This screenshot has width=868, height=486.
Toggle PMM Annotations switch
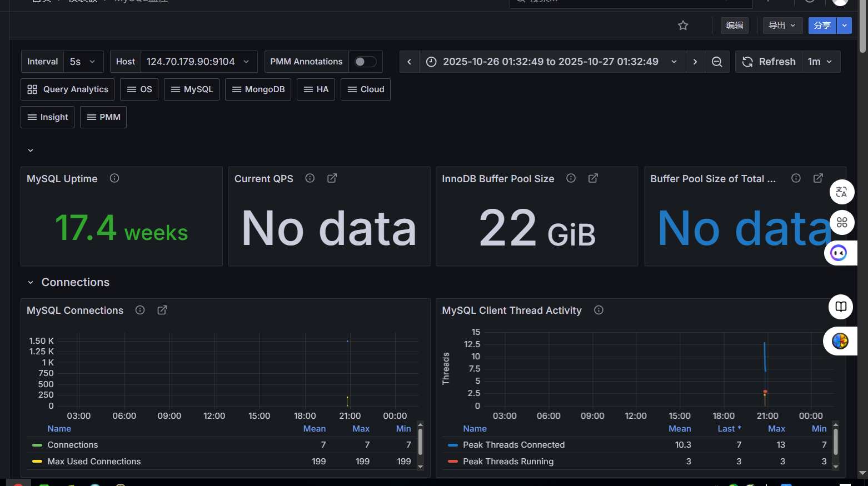(x=365, y=62)
